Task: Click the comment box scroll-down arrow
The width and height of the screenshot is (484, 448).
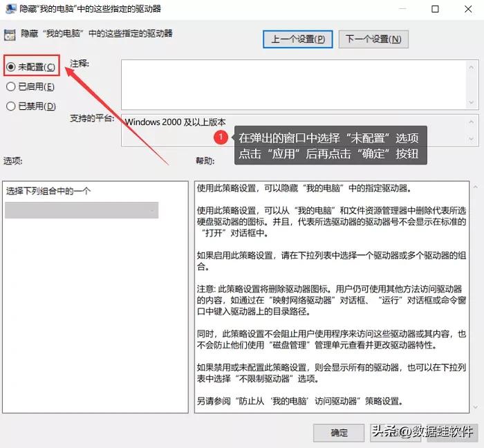Action: click(x=472, y=102)
